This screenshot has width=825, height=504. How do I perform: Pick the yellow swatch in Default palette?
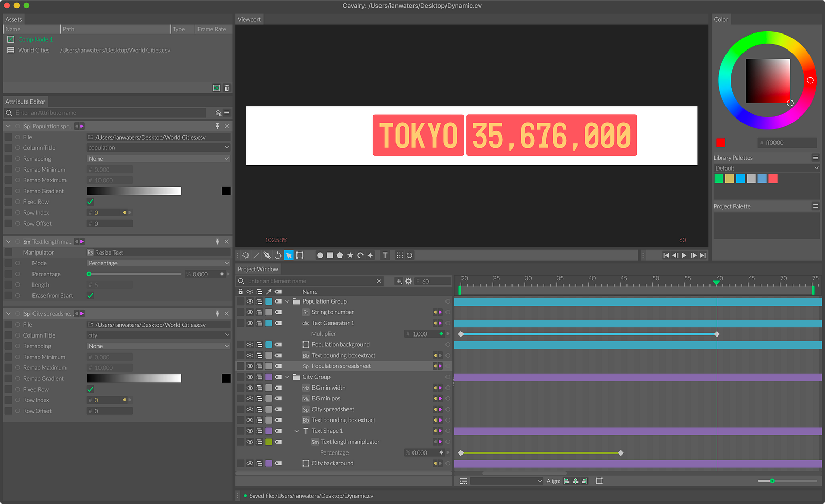(730, 179)
